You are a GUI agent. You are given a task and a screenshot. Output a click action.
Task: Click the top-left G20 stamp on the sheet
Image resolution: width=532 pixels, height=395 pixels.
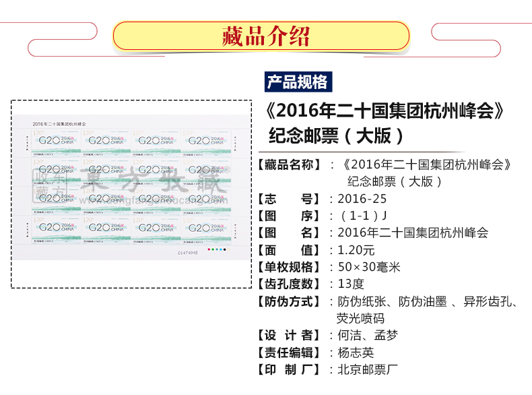coord(55,140)
